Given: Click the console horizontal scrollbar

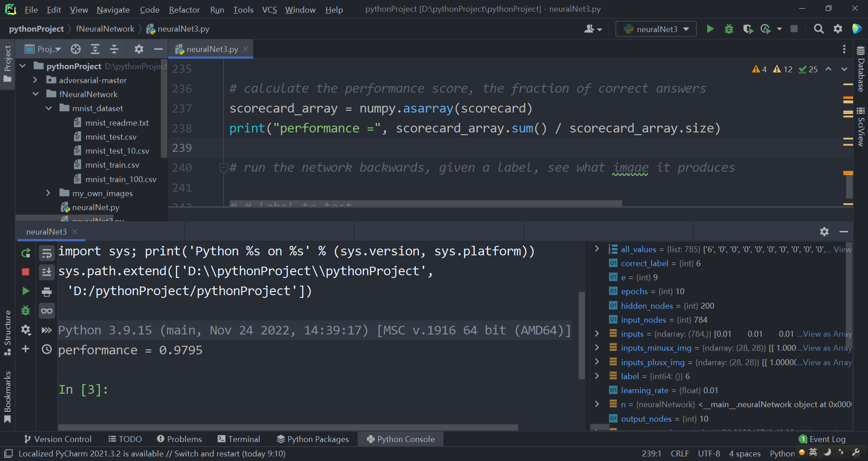Looking at the screenshot, I should tap(288, 427).
